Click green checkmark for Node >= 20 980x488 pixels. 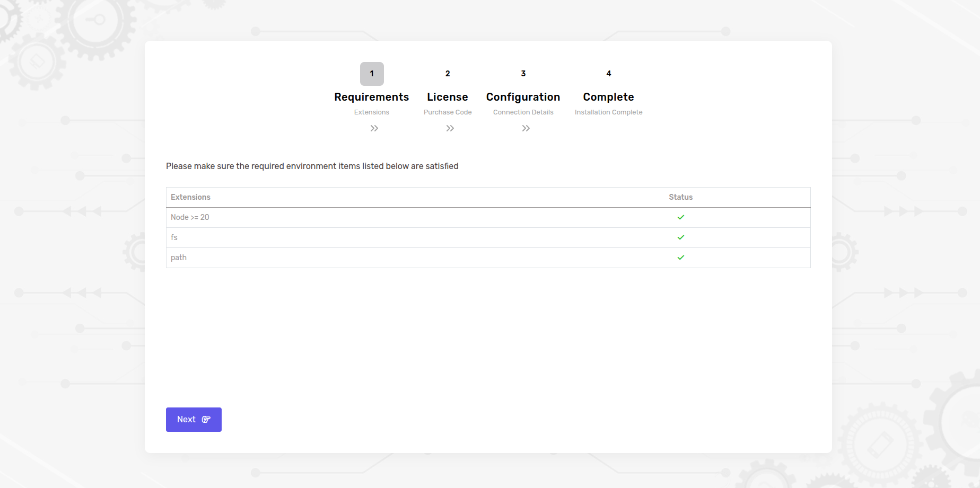(681, 217)
